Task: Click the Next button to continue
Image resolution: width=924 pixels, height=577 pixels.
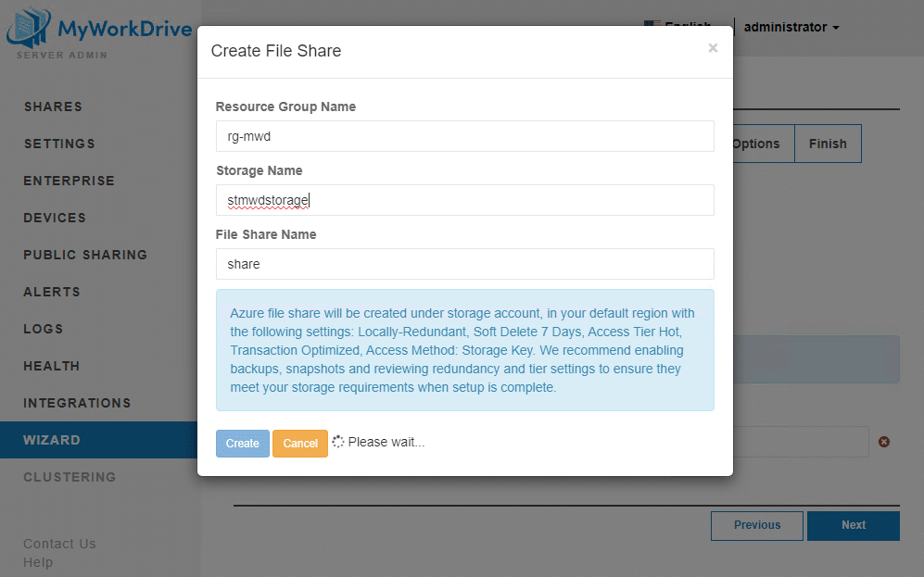Action: pyautogui.click(x=853, y=525)
